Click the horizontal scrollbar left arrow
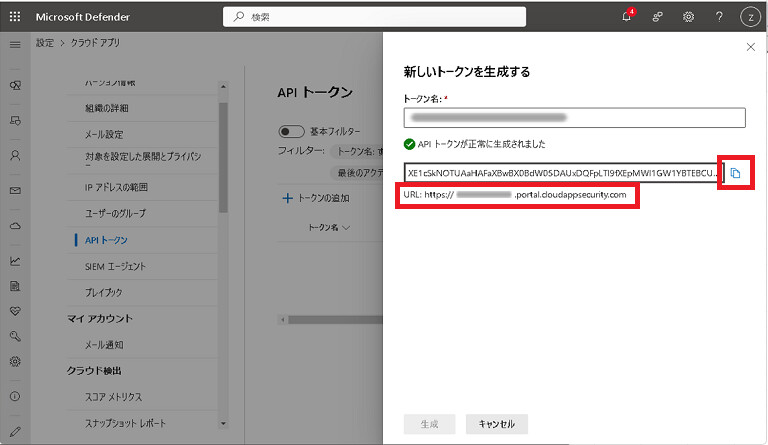 click(x=283, y=320)
